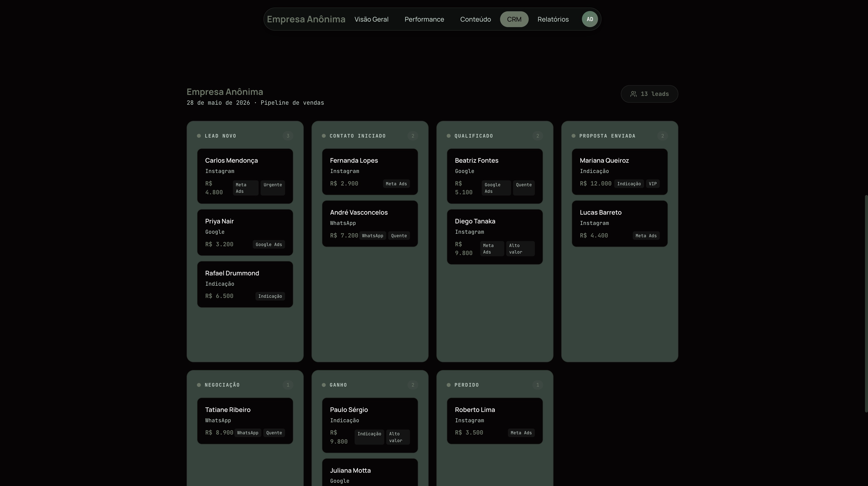
Task: Click Indicação tag on Rafael Drummond
Action: click(270, 296)
